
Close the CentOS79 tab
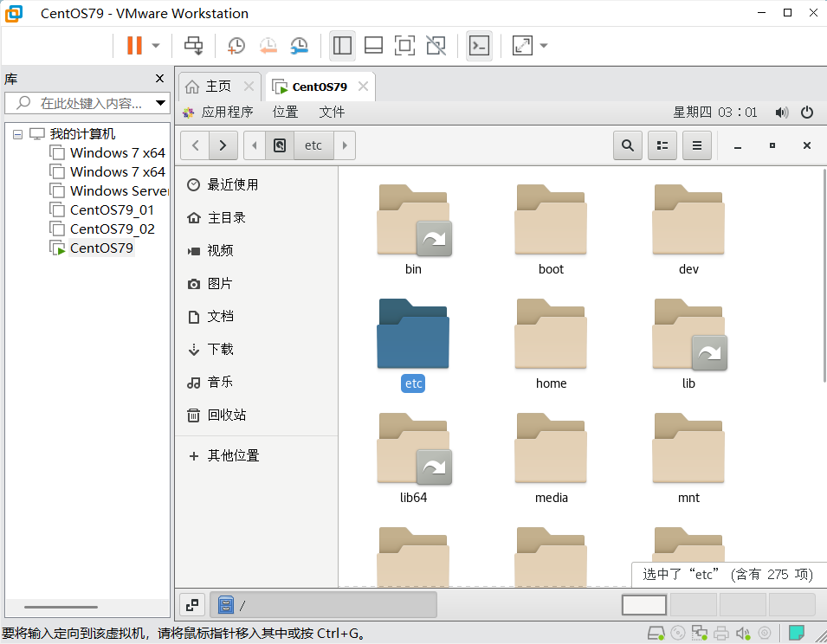[364, 87]
